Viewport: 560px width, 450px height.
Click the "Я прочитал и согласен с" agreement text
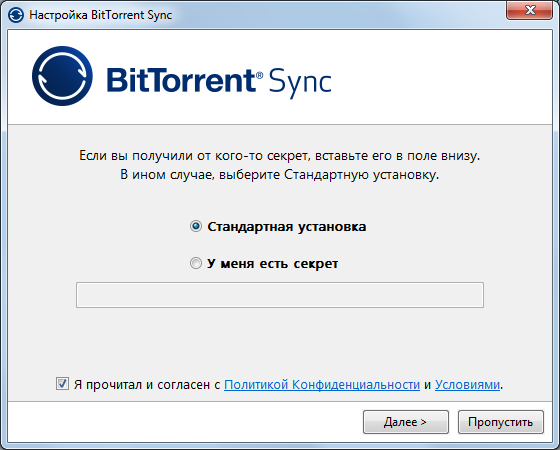[x=147, y=385]
